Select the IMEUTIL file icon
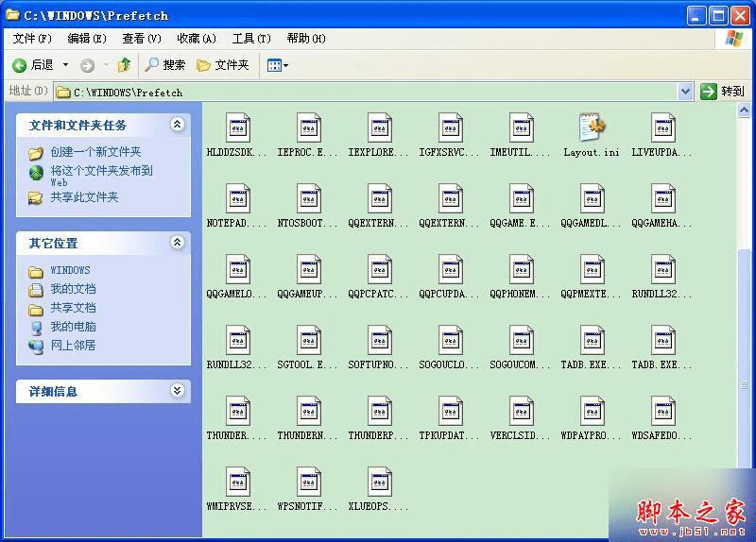The width and height of the screenshot is (756, 542). [522, 127]
